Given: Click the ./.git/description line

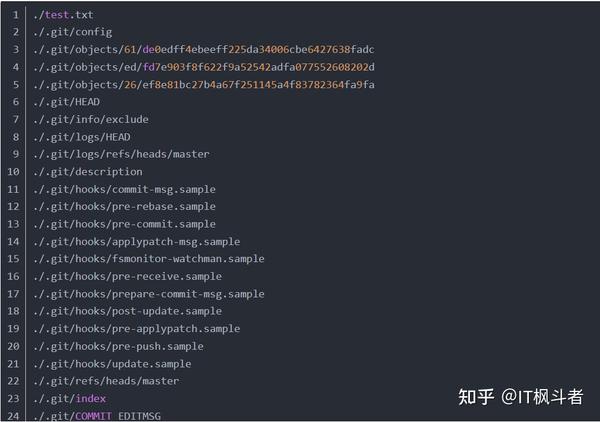Looking at the screenshot, I should click(88, 172).
